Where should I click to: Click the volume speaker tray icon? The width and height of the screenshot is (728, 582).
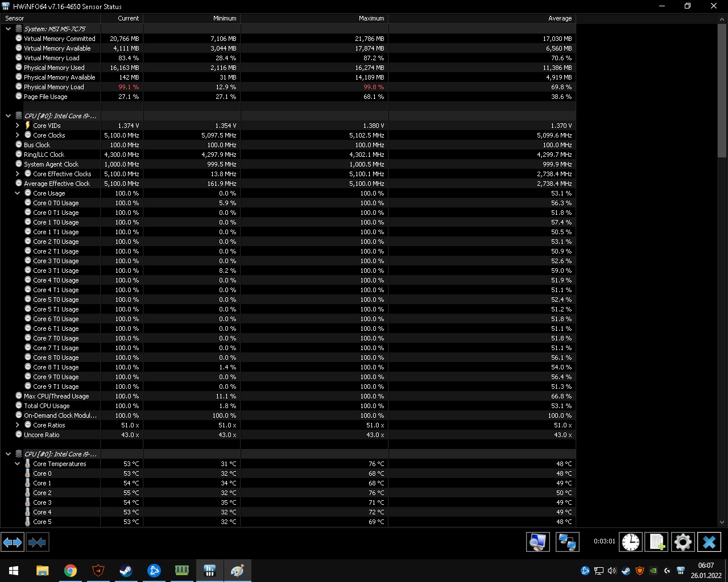point(612,571)
